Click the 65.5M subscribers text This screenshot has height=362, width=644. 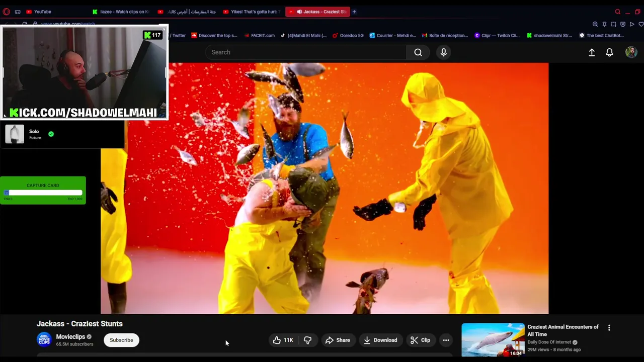pyautogui.click(x=74, y=344)
